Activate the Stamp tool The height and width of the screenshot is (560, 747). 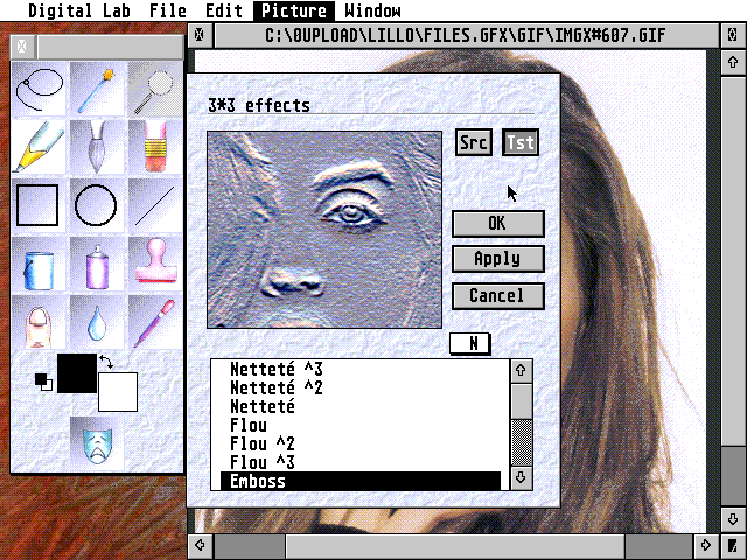(x=155, y=262)
